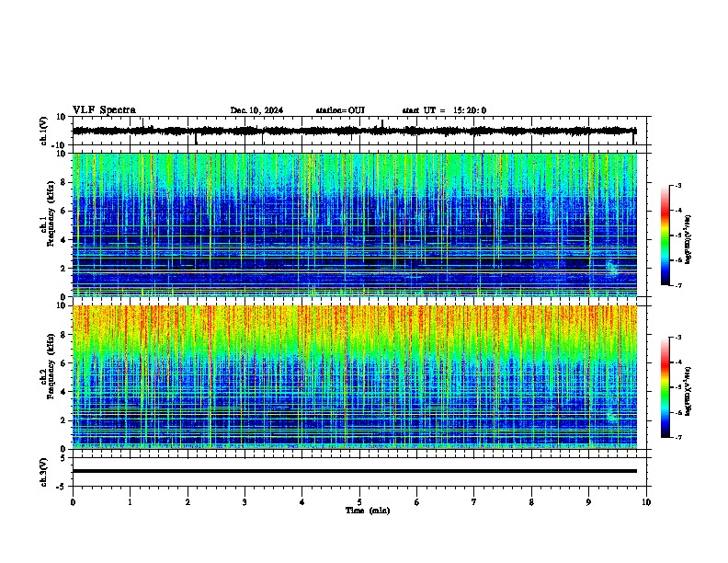Click the ch.1 frequency tick label "8"

[x=64, y=182]
